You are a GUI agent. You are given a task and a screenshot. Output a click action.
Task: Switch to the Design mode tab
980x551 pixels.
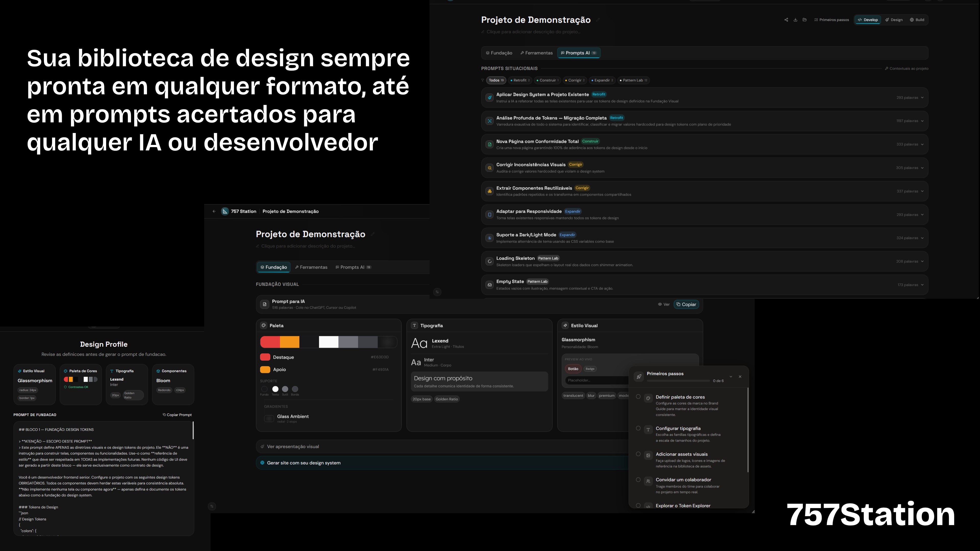point(894,20)
